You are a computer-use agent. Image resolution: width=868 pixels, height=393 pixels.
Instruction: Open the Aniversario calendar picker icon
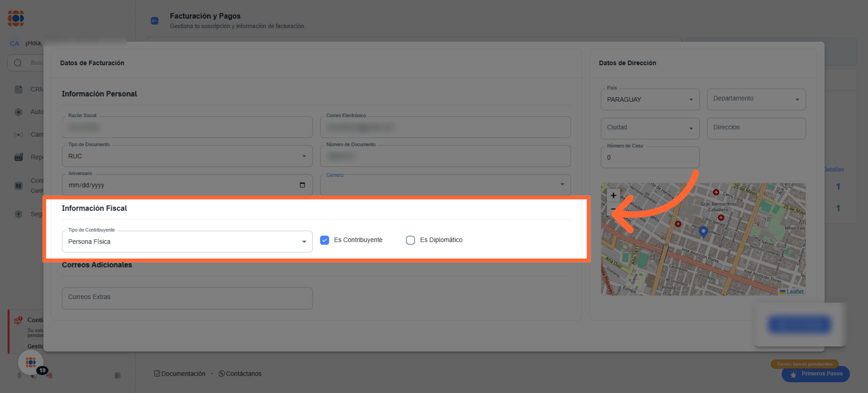pos(302,185)
